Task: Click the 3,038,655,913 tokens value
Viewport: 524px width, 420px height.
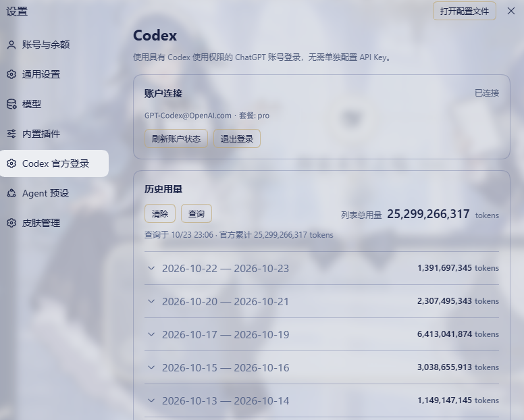Action: pyautogui.click(x=458, y=367)
